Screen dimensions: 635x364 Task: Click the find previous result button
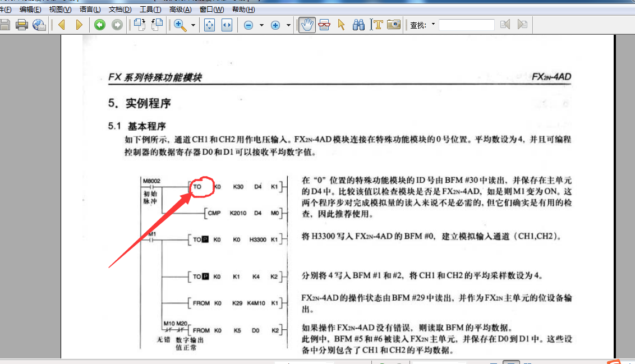505,25
